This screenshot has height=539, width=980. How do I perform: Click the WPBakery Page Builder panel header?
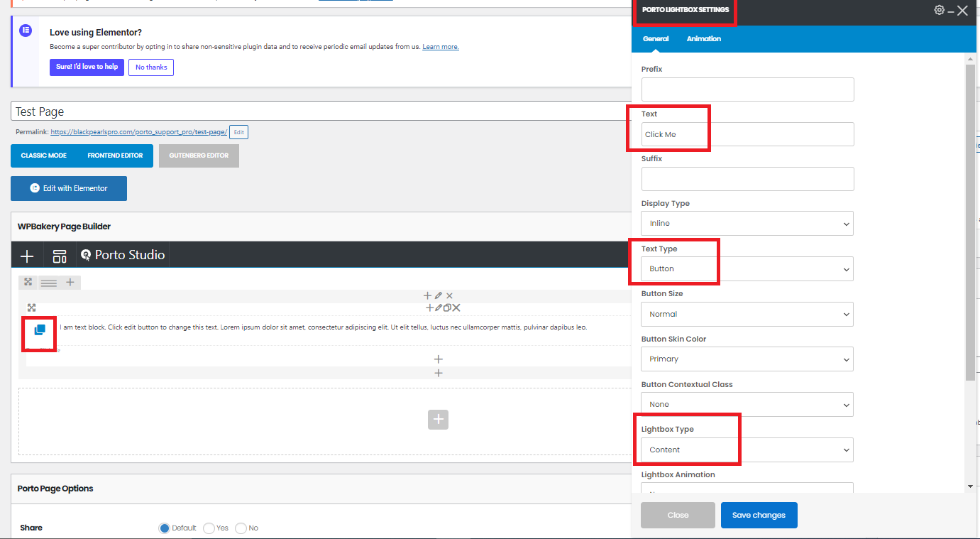coord(321,227)
